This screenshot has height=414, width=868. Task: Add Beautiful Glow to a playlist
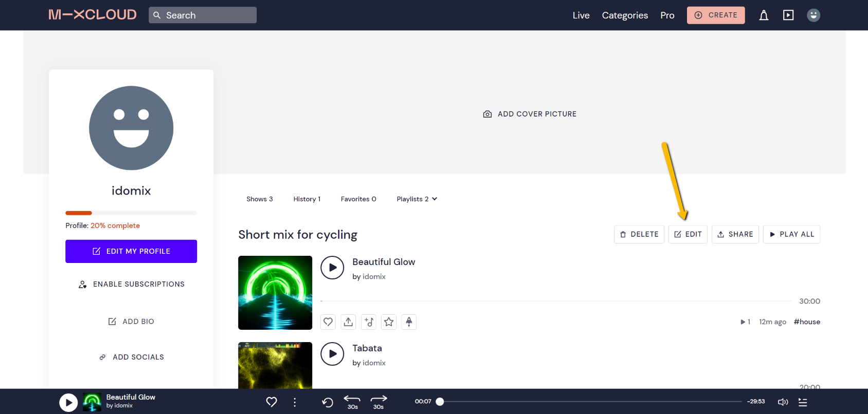tap(369, 322)
